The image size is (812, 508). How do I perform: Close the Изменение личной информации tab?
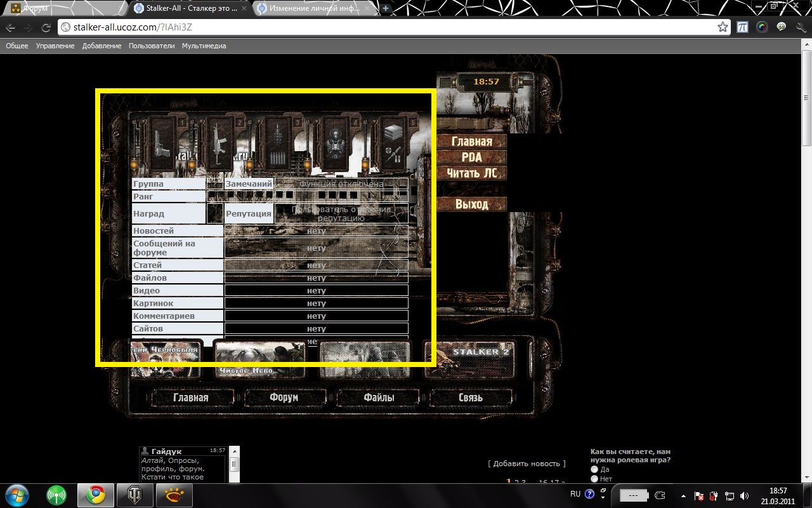(x=368, y=8)
